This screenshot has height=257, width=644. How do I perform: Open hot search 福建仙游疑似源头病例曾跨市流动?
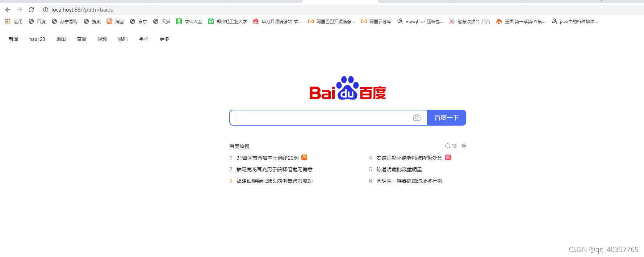(x=275, y=181)
